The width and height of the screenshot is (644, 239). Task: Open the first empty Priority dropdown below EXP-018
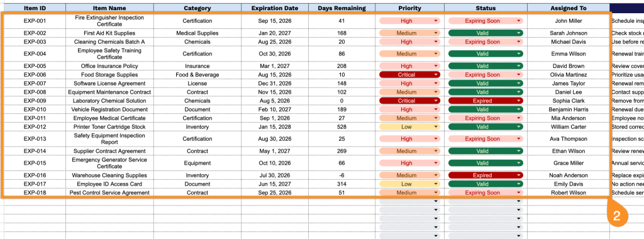[409, 201]
